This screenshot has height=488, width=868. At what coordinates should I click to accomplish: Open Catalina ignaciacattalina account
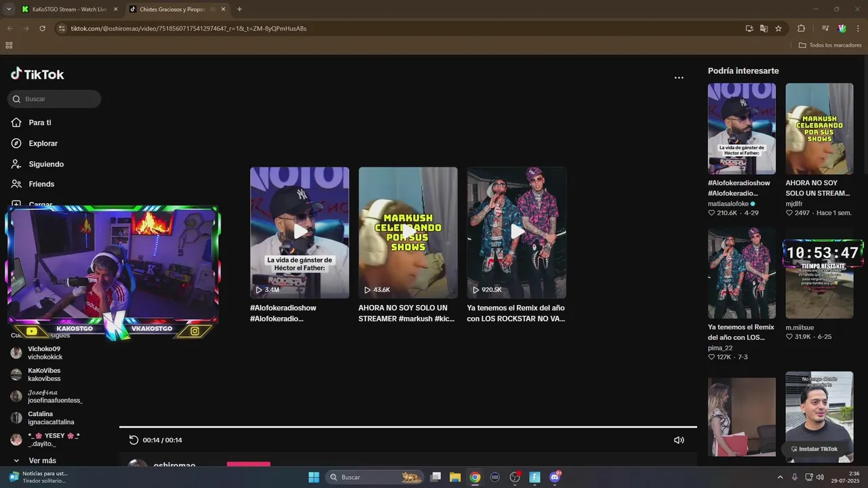coord(42,418)
